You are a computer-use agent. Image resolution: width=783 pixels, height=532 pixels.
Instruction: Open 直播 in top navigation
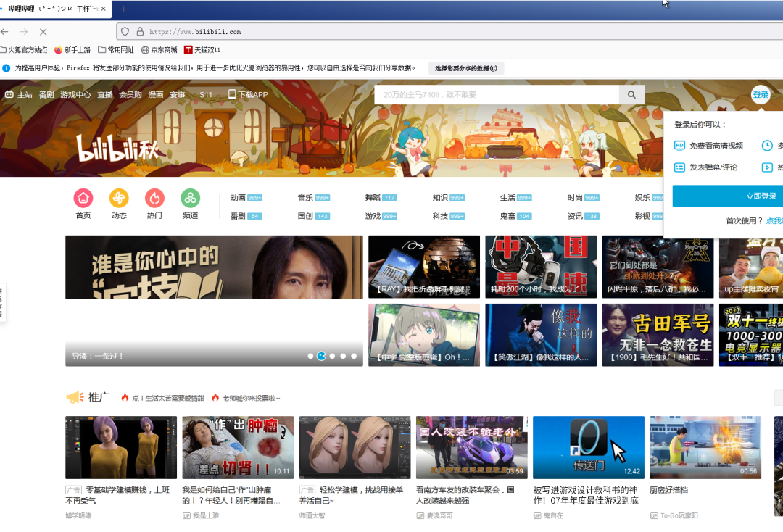tap(105, 94)
